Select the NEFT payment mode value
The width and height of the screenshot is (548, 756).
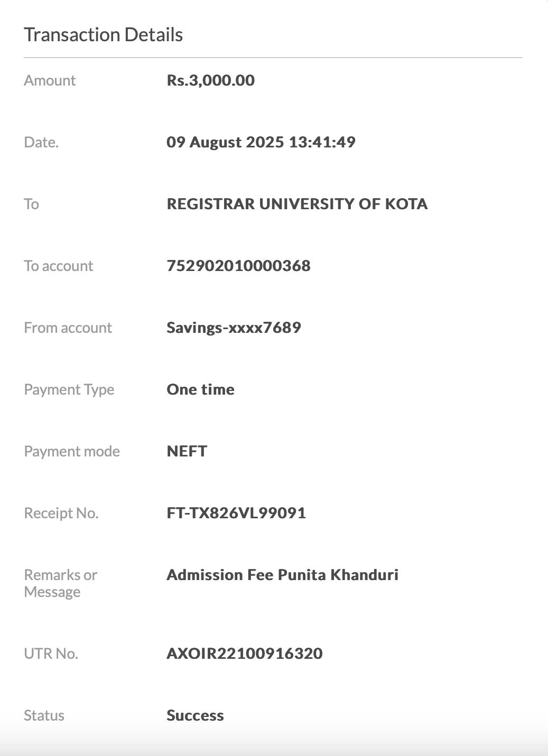[x=187, y=451]
